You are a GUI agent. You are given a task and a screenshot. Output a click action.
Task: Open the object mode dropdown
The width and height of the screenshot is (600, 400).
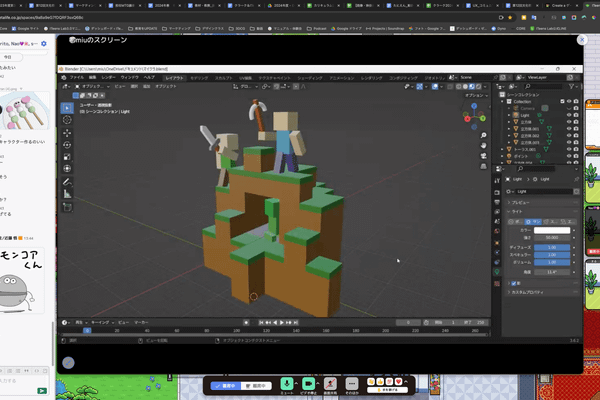pyautogui.click(x=92, y=87)
